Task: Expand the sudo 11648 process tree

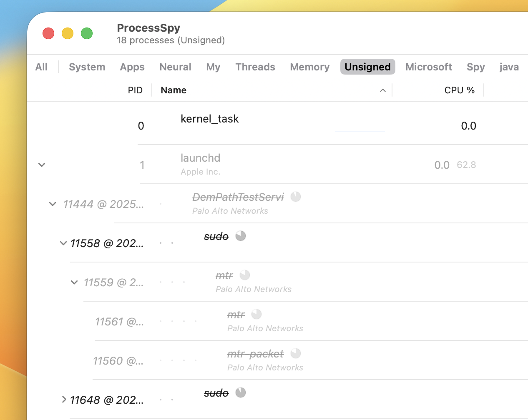Action: pyautogui.click(x=64, y=399)
